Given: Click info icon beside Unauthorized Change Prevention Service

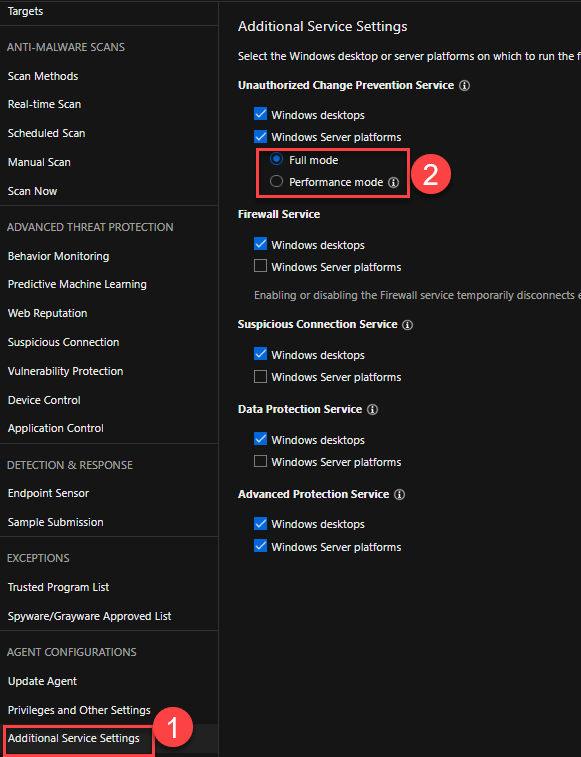Looking at the screenshot, I should (464, 86).
